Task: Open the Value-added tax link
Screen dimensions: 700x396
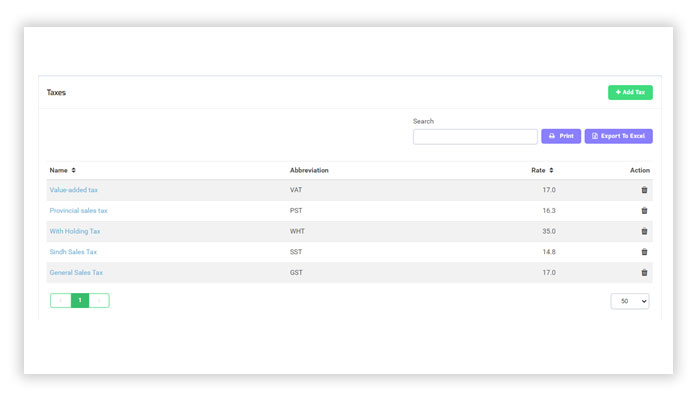Action: coord(73,190)
